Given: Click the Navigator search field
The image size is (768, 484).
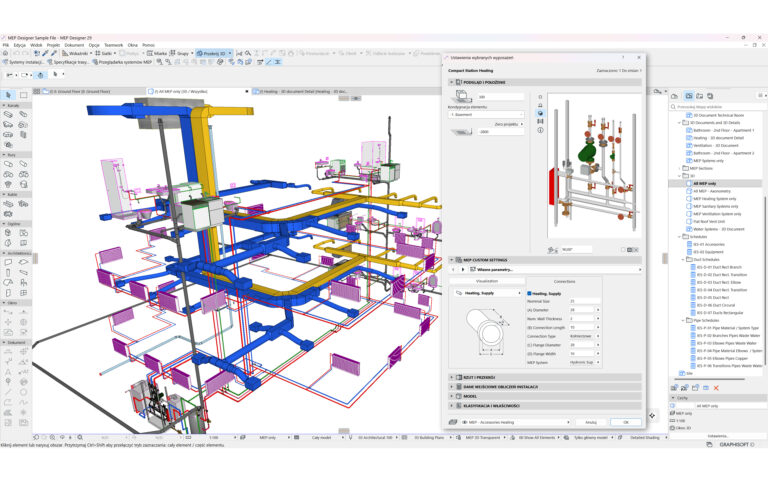Looking at the screenshot, I should [719, 106].
